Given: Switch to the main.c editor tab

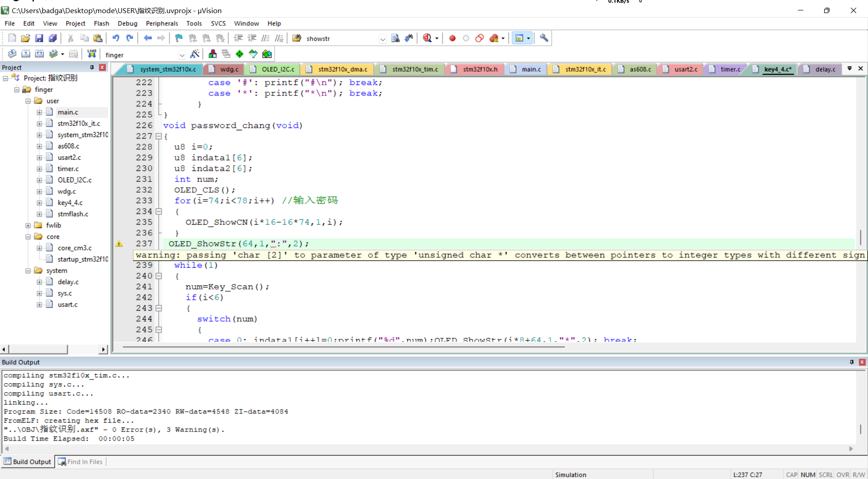Looking at the screenshot, I should (x=526, y=69).
